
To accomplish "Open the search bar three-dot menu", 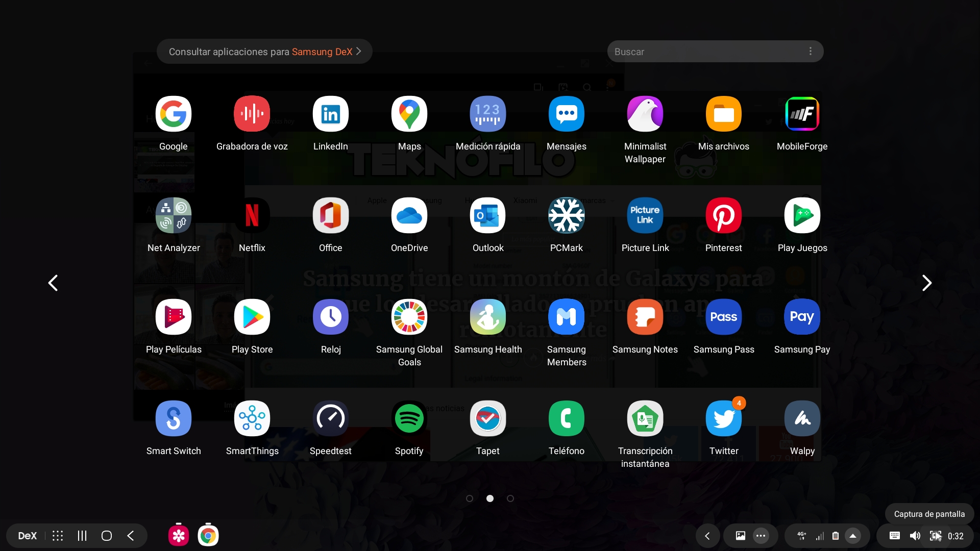I will [810, 52].
